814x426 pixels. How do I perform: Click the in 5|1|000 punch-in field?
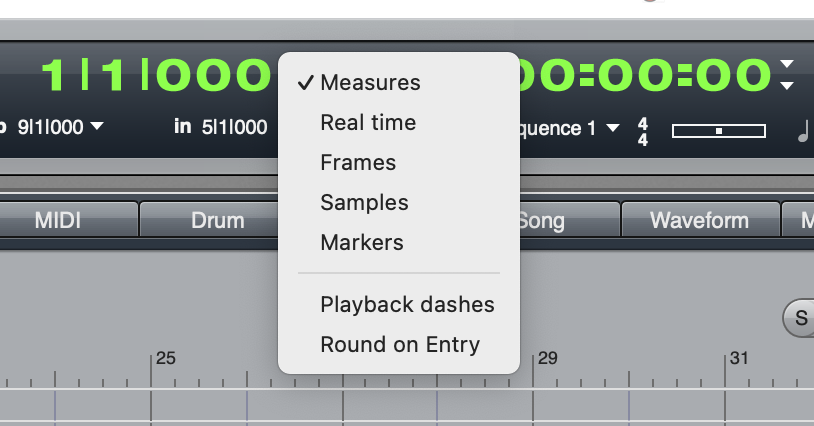click(221, 127)
